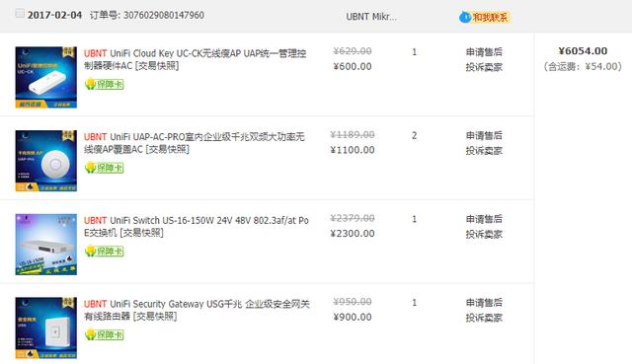Open the UniFi Security Gateway USG title link
632x364 pixels.
(197, 310)
